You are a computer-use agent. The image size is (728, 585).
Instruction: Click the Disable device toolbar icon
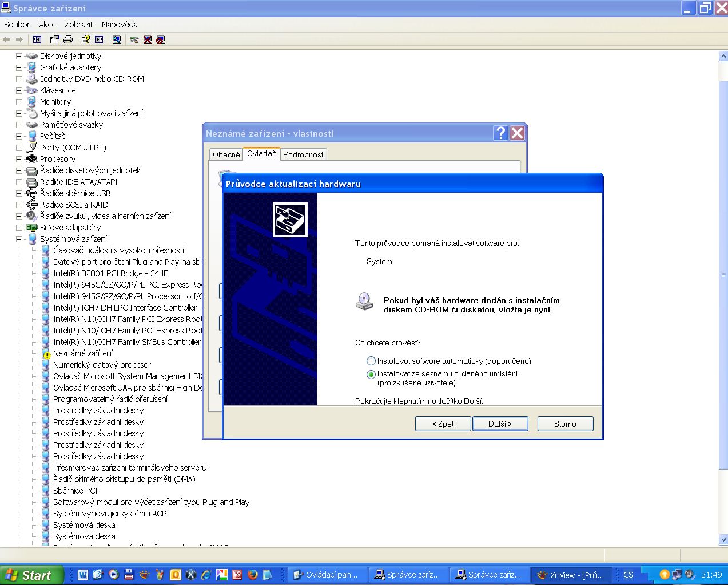tap(161, 39)
